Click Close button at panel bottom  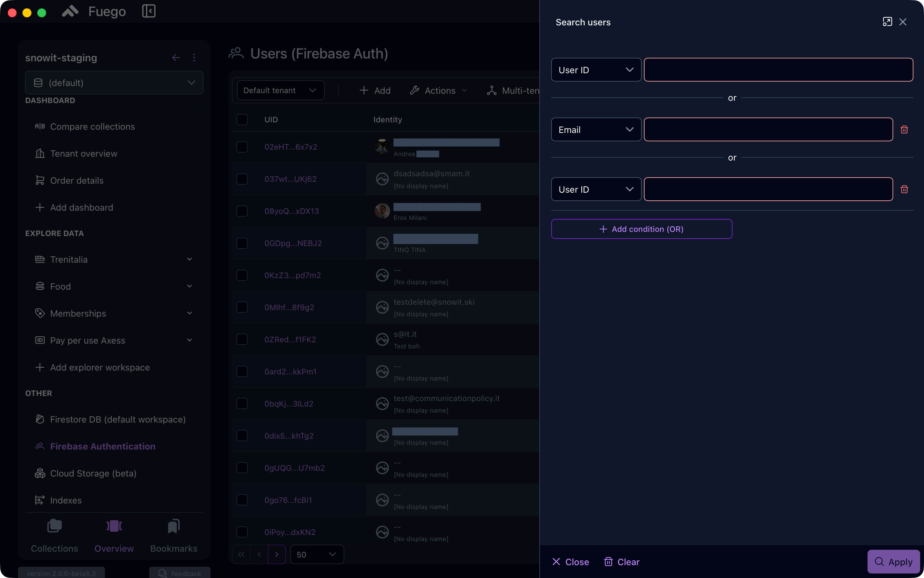click(x=570, y=562)
